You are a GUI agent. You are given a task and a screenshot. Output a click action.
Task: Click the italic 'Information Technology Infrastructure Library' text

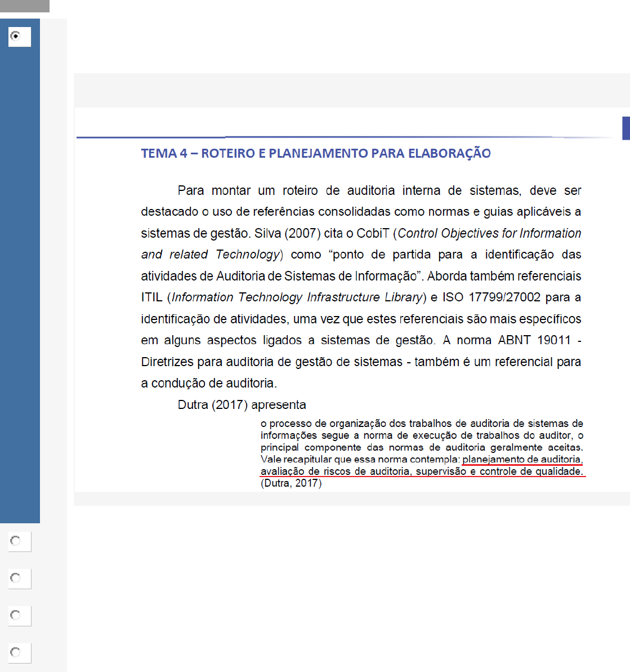coord(297,297)
